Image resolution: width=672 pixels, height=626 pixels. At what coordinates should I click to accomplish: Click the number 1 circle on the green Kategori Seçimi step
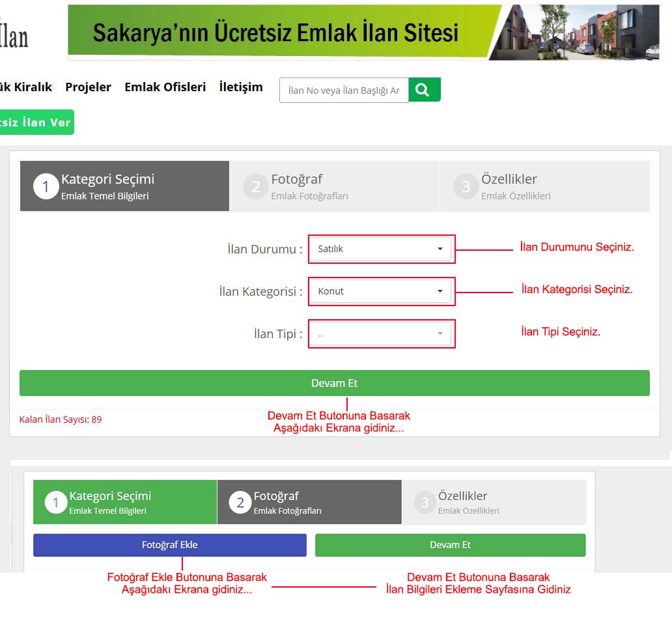point(56,503)
